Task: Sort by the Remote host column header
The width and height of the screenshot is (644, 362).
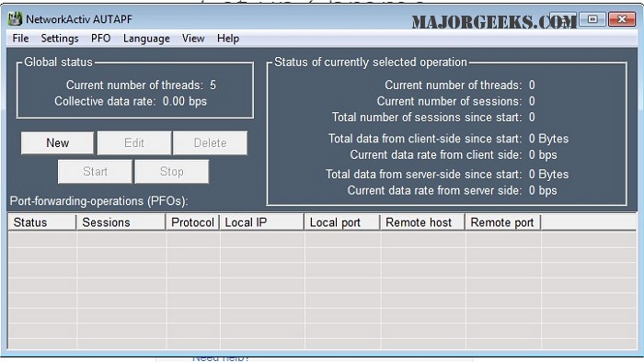Action: coord(422,222)
